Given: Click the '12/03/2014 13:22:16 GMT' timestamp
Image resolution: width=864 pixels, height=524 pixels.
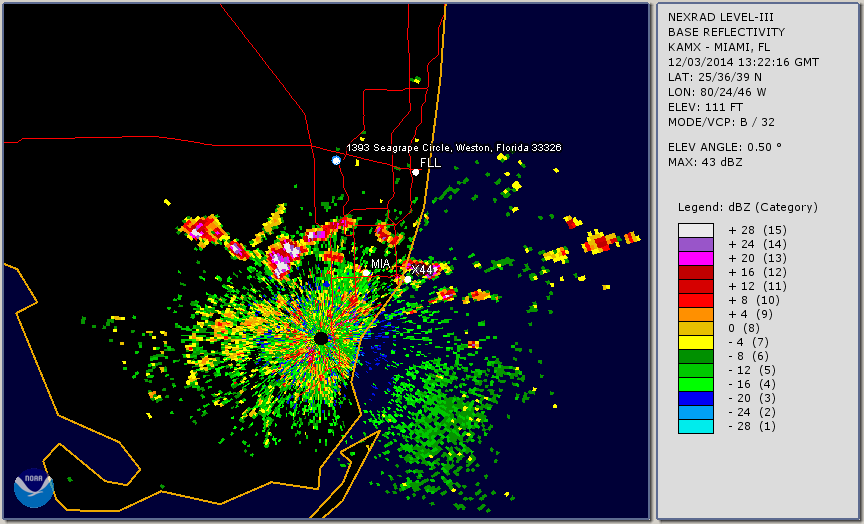Looking at the screenshot, I should [743, 62].
